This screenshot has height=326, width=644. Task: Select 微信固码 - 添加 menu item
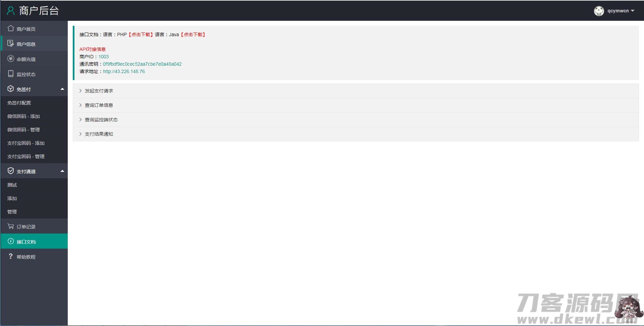pos(23,116)
